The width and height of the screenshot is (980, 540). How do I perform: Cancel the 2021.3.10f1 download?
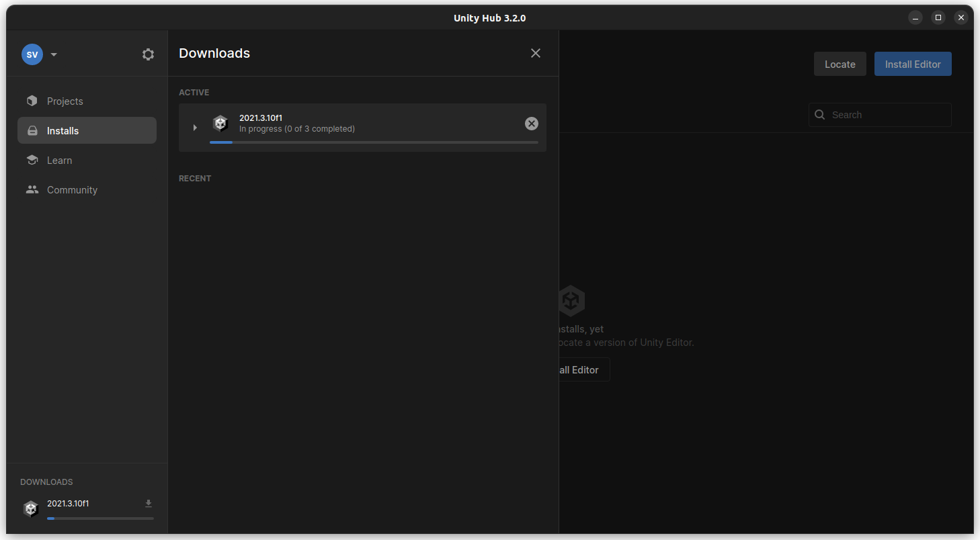tap(532, 124)
